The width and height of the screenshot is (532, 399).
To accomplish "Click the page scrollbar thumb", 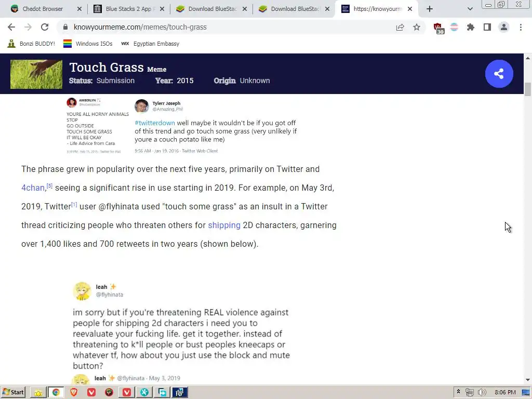I will click(x=528, y=89).
